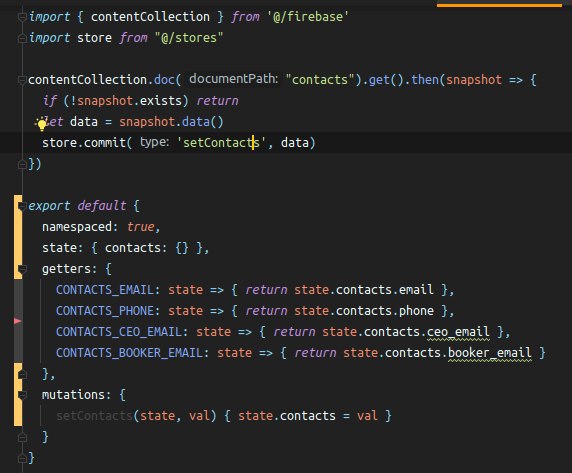Click the CONTACTS_PHONE getter name
Screen dimensions: 572x473
point(105,311)
